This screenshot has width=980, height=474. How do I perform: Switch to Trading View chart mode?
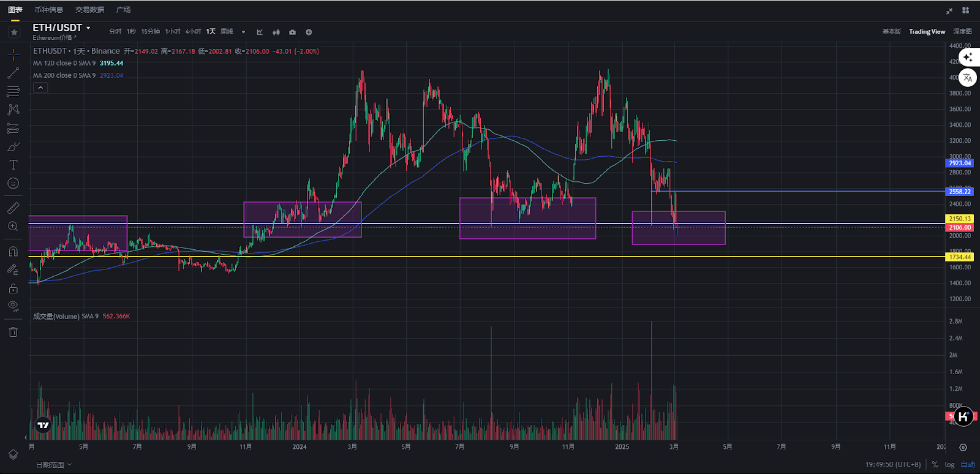[x=927, y=31]
